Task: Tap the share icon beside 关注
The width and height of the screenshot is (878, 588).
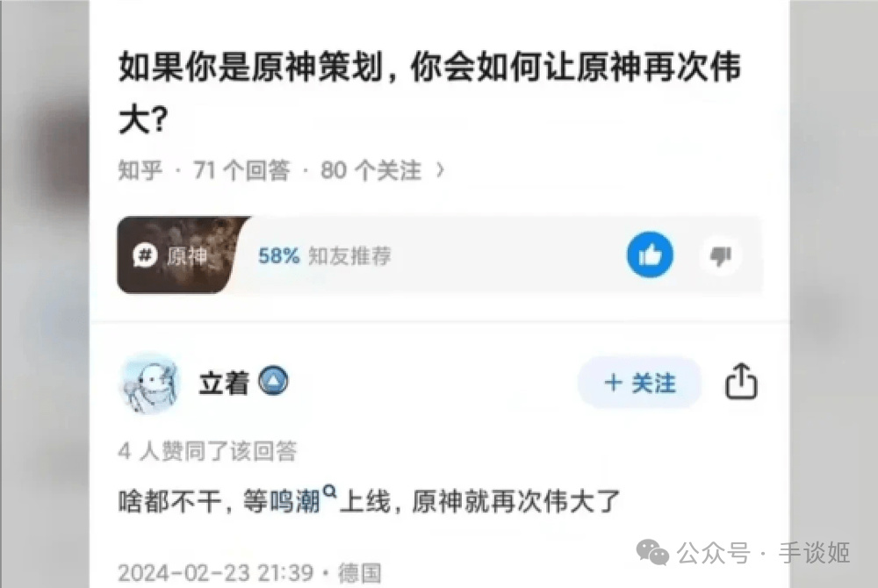Action: point(741,381)
